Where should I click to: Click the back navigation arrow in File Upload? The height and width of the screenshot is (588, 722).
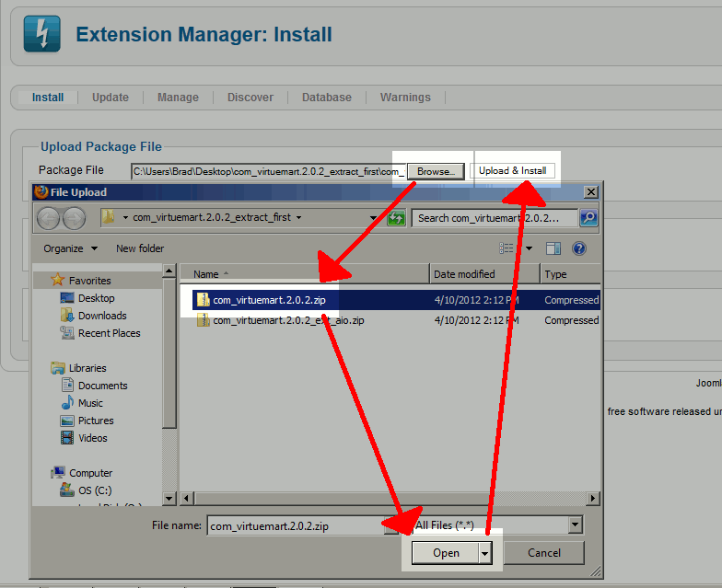(x=49, y=218)
